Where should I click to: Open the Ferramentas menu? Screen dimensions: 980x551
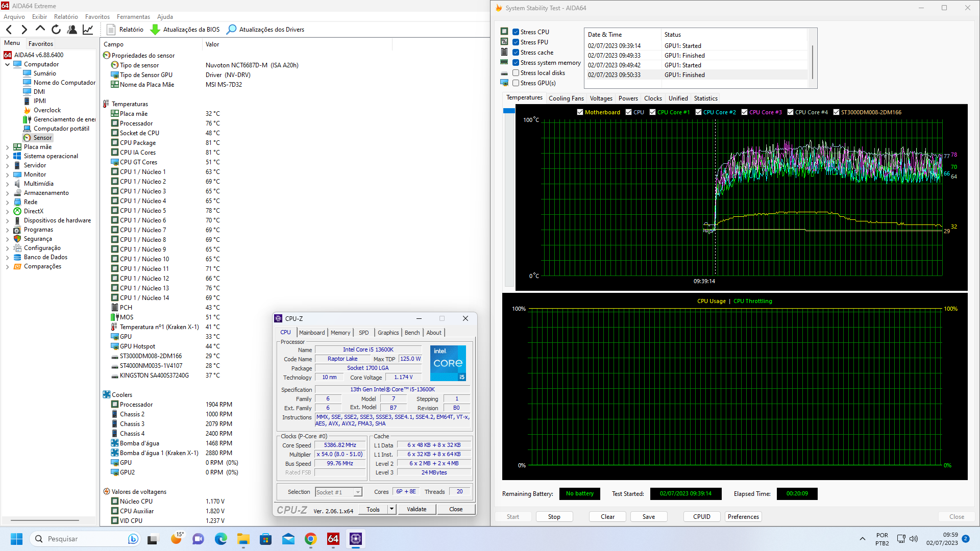click(x=133, y=17)
